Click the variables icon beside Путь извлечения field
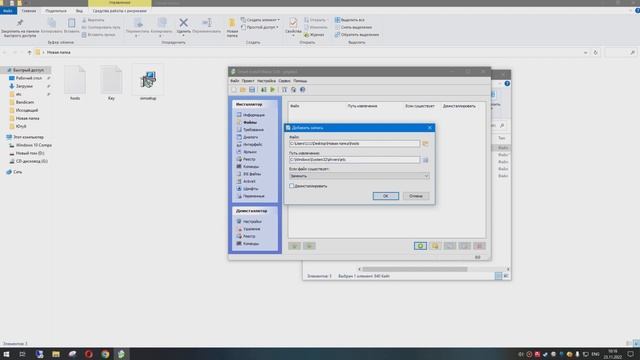The image size is (640, 360). (425, 160)
